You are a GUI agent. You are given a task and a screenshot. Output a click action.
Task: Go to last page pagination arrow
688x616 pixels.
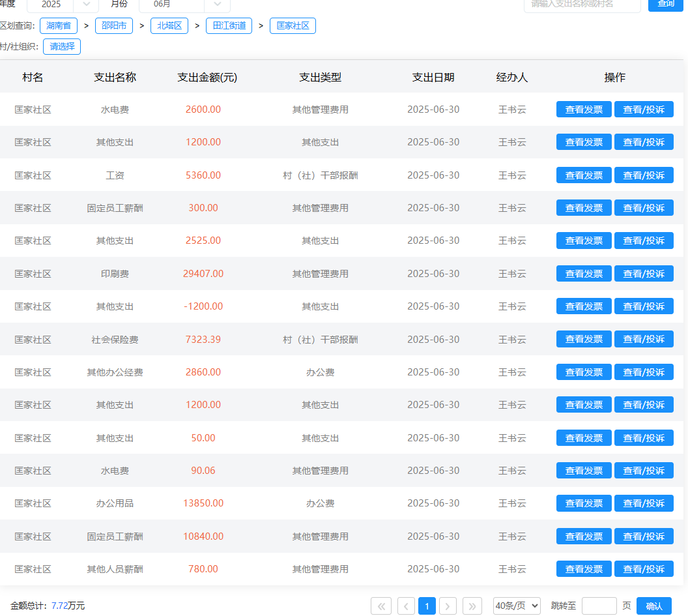point(472,606)
